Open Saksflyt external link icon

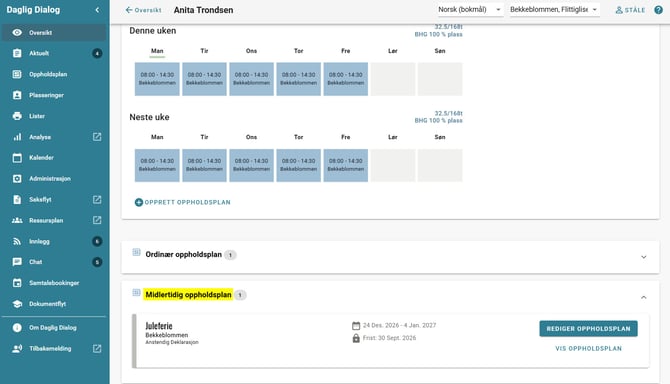(97, 199)
